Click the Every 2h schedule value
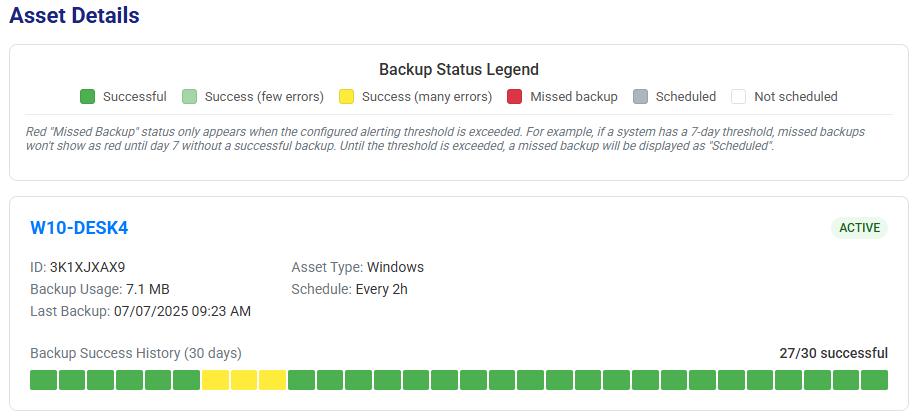 coord(382,289)
